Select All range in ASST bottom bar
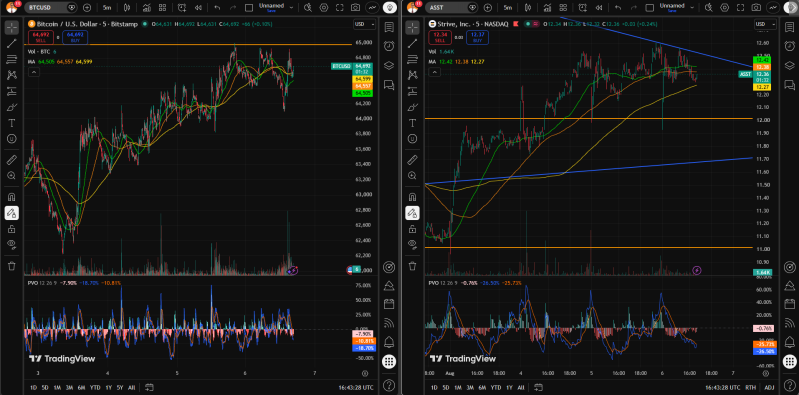 521,387
